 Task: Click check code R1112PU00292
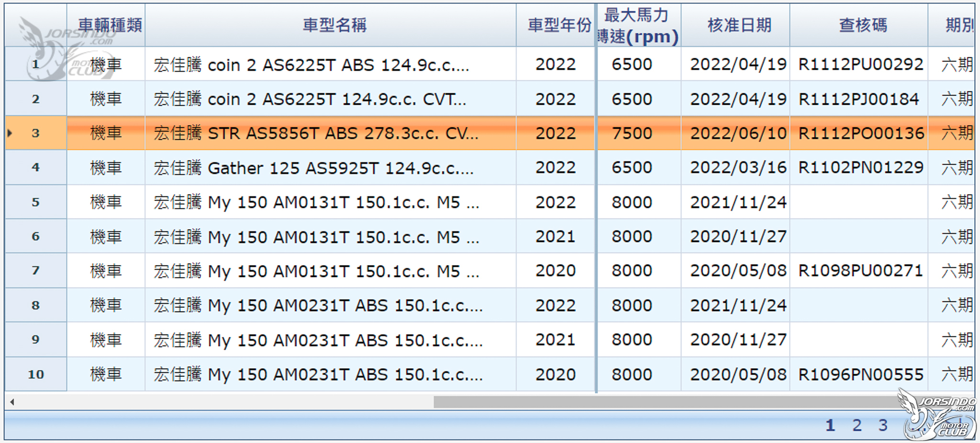[x=860, y=64]
